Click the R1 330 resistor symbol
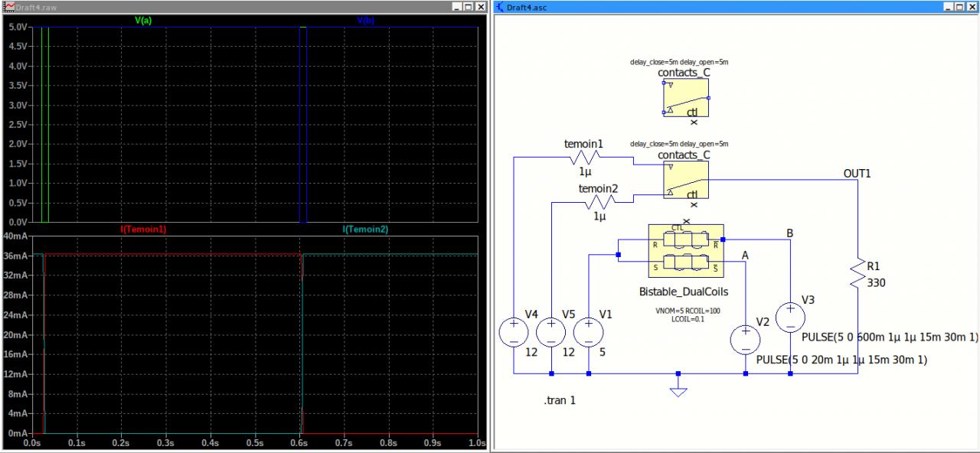This screenshot has height=453, width=980. click(x=857, y=273)
